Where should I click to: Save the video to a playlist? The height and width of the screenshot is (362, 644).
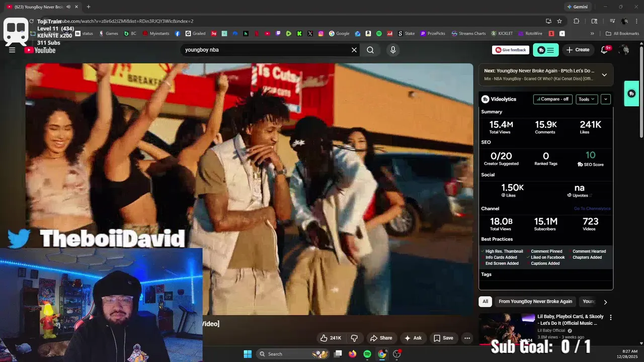(443, 338)
